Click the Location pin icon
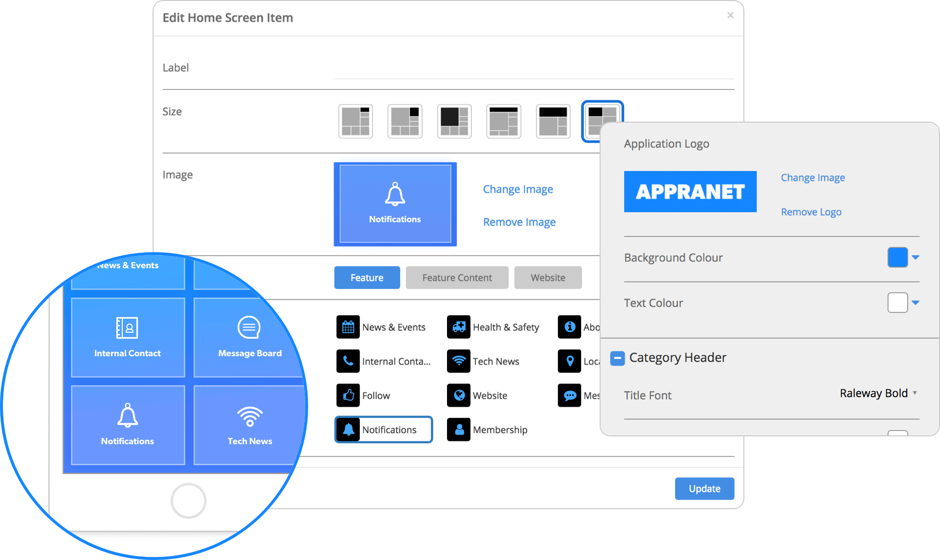 569,361
